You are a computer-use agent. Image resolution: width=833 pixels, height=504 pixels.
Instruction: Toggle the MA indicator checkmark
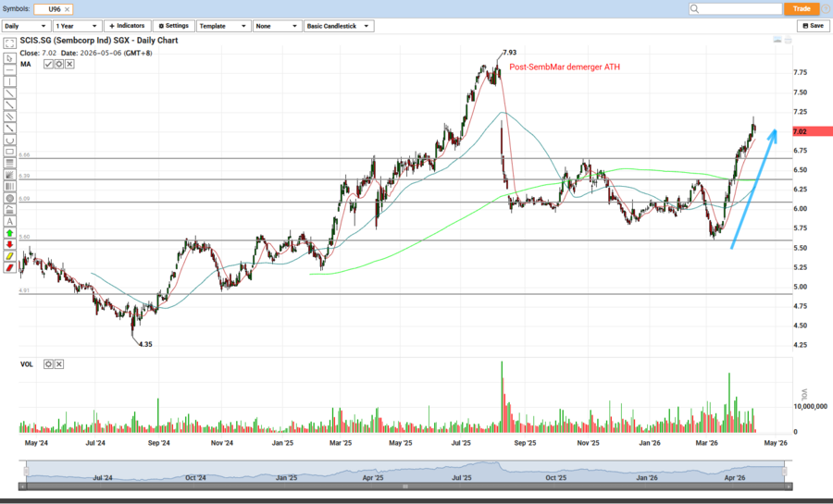click(48, 64)
